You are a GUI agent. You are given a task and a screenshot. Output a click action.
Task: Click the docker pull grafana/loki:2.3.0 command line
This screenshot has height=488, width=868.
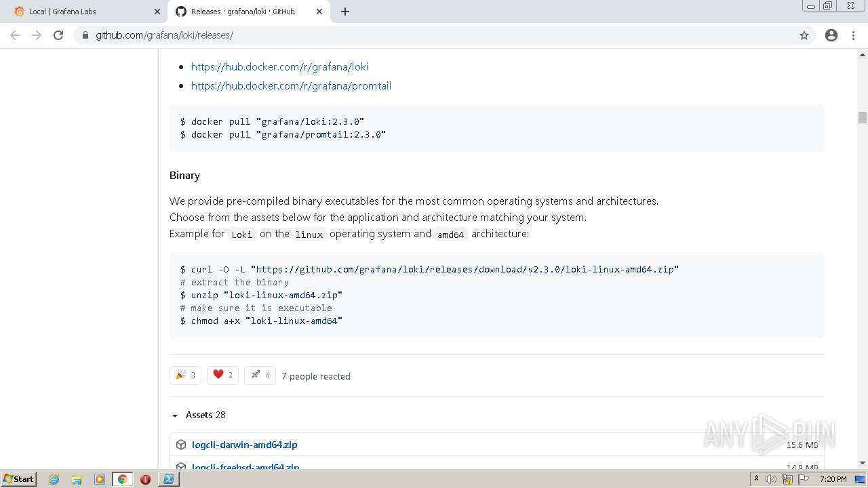[272, 121]
